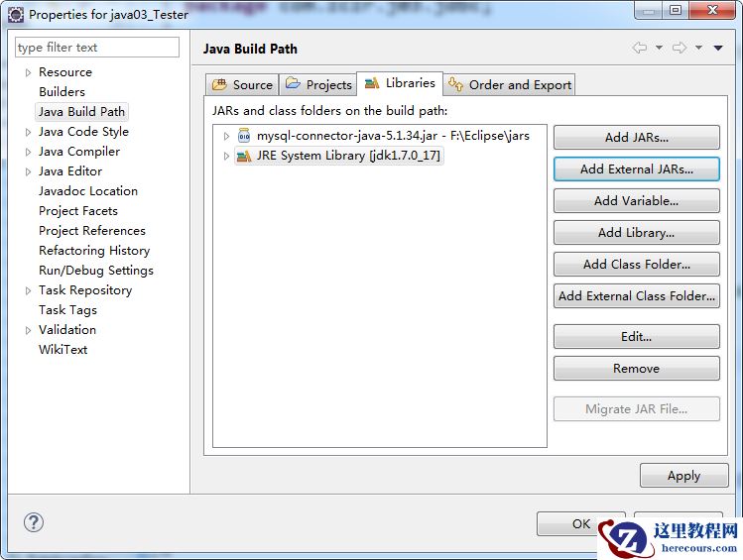Screen dimensions: 743x560
Task: Click the Eclipse icon in title bar
Action: pos(16,15)
